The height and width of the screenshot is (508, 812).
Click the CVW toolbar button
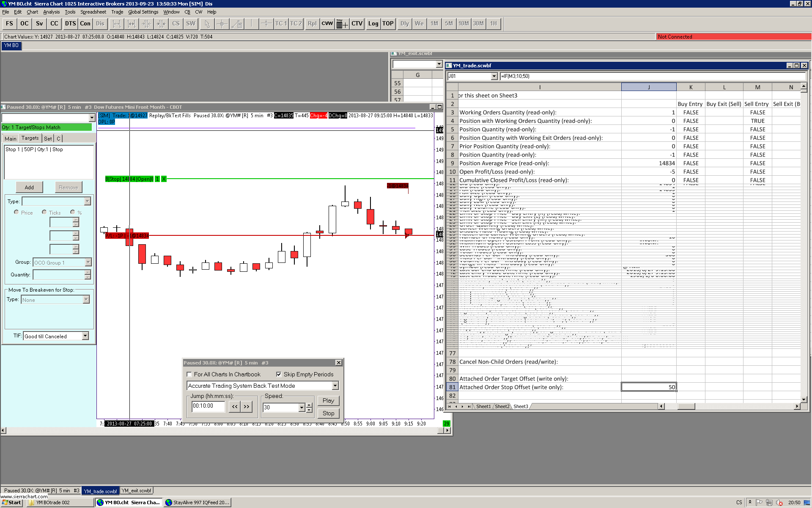click(327, 24)
